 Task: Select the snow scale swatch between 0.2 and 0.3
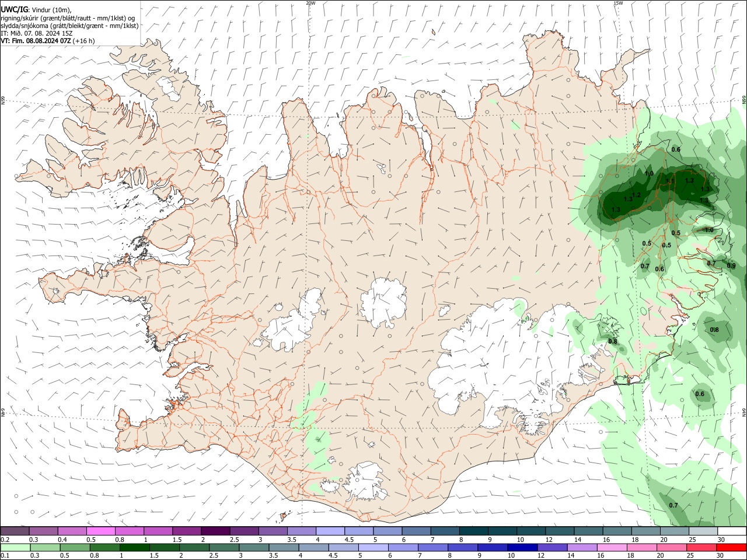pos(15,531)
